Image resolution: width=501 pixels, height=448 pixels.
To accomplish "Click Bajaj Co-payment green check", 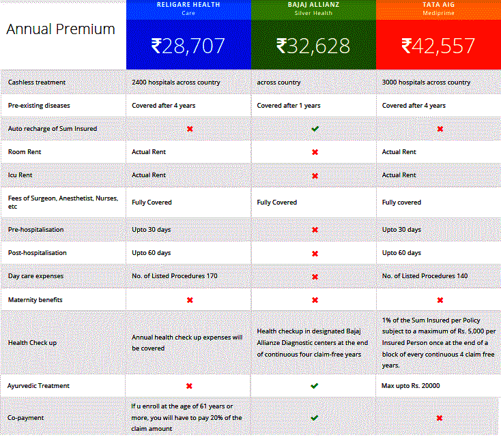I will [x=315, y=418].
